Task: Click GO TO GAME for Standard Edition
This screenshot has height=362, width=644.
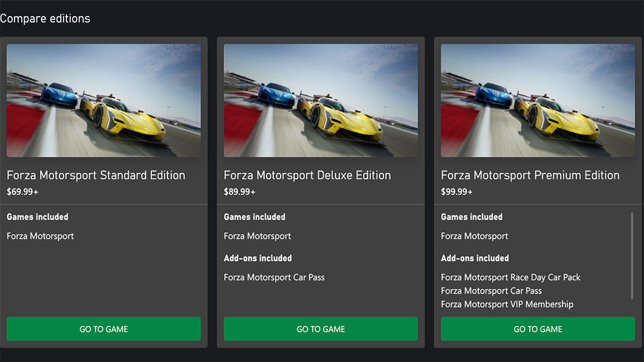Action: click(x=104, y=329)
